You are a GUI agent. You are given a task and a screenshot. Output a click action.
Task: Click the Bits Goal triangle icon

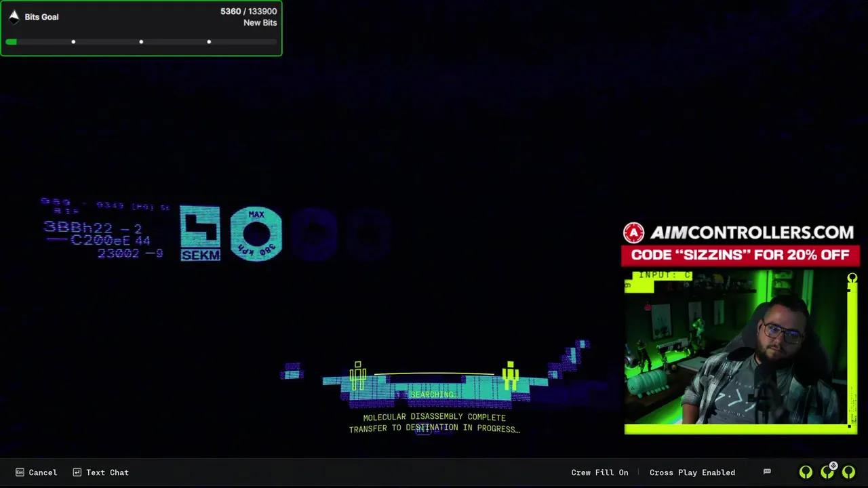[x=14, y=16]
